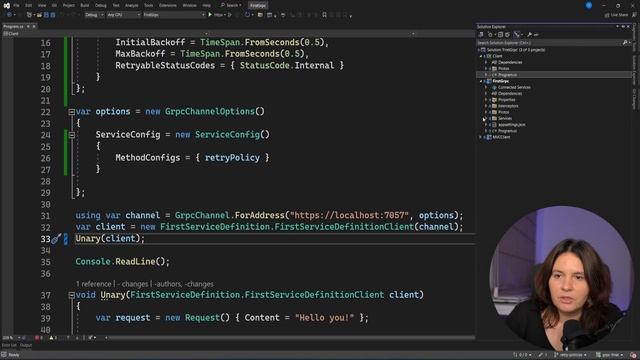Screen dimensions: 640x360
Task: Click Solution Explorer search magnifier icon
Action: click(625, 42)
